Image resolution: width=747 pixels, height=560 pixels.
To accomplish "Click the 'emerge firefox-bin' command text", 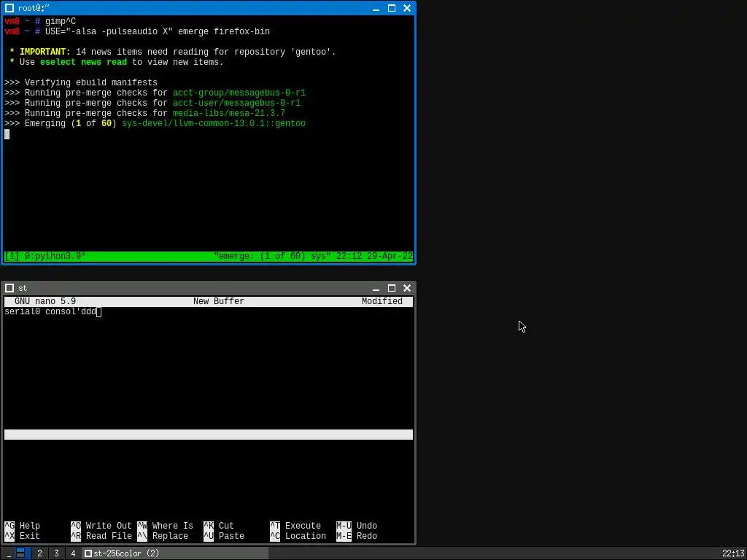I will (x=224, y=32).
